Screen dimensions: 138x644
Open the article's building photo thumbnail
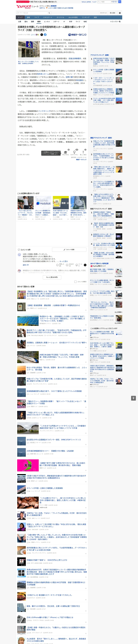point(29,49)
